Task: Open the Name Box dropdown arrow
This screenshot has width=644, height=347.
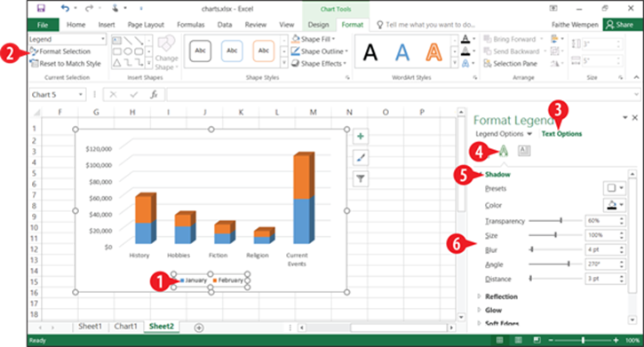Action: tap(81, 95)
